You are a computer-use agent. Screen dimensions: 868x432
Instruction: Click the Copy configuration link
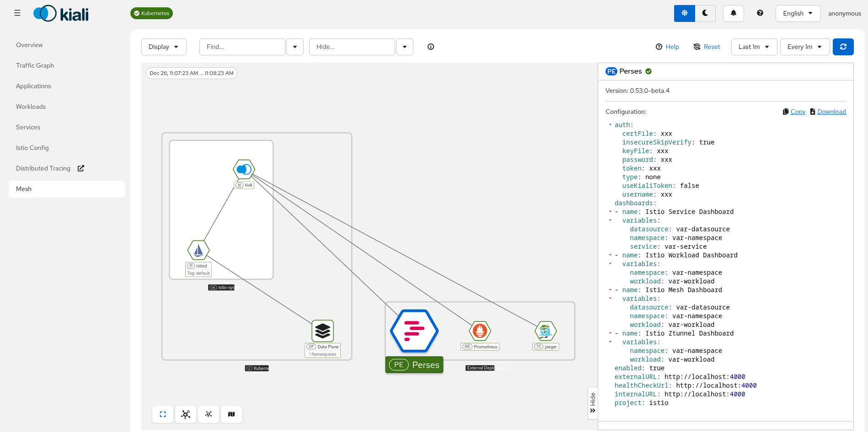point(798,112)
